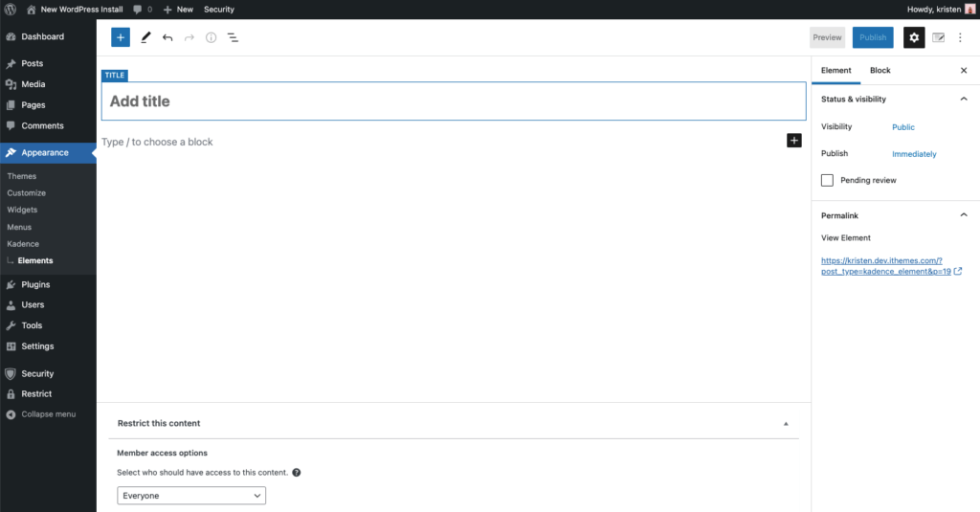This screenshot has width=980, height=512.
Task: Change publish time from Immediately
Action: point(914,154)
